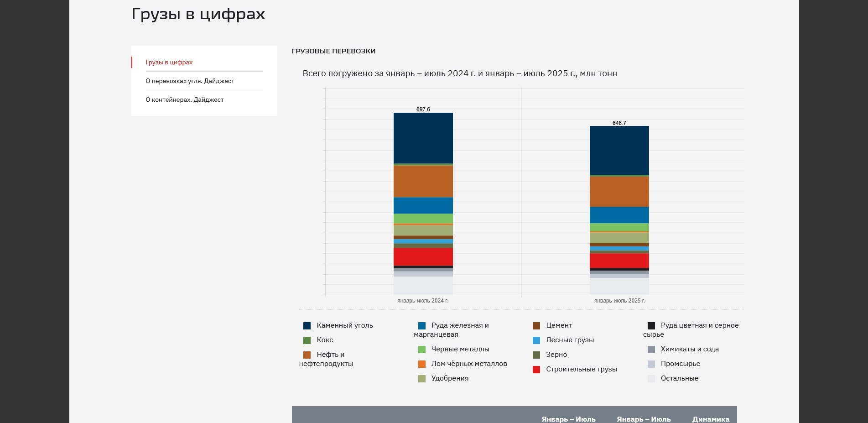Toggle Каменный уголь legend color square
868x423 pixels.
tap(307, 326)
